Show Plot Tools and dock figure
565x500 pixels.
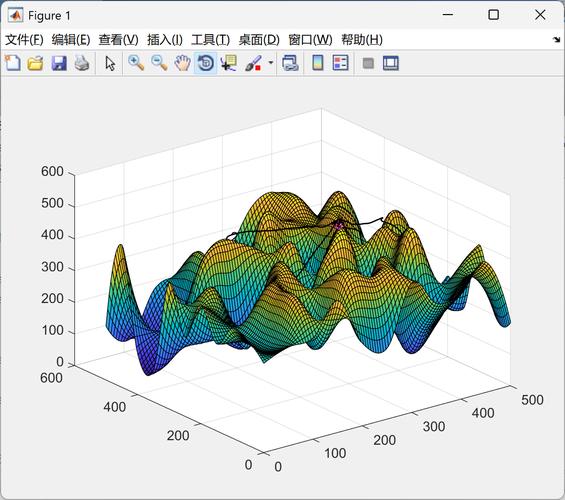point(391,63)
